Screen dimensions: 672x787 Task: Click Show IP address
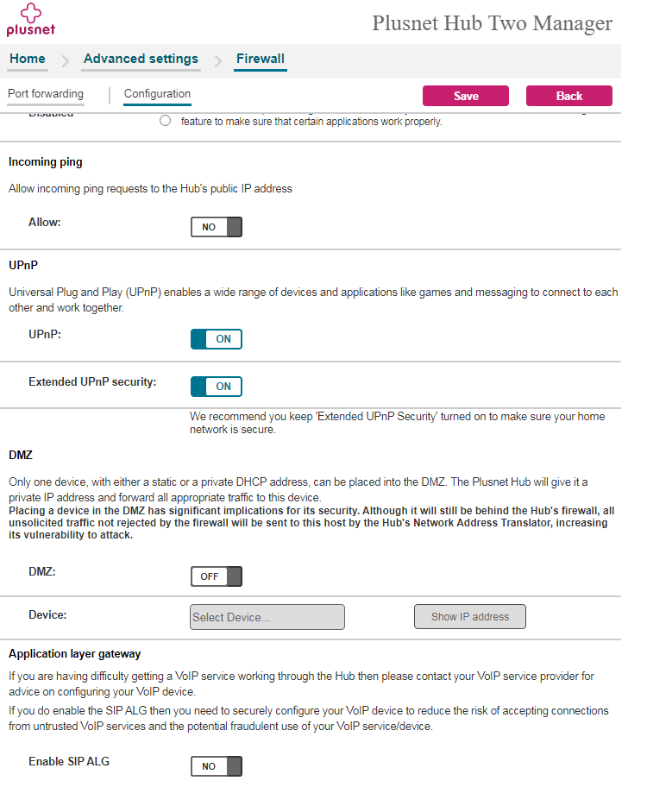point(469,616)
